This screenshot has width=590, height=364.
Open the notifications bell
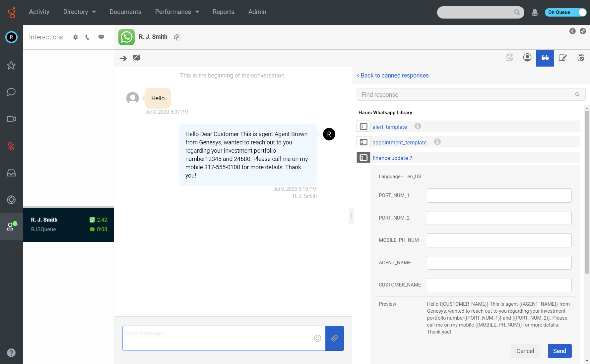(534, 13)
